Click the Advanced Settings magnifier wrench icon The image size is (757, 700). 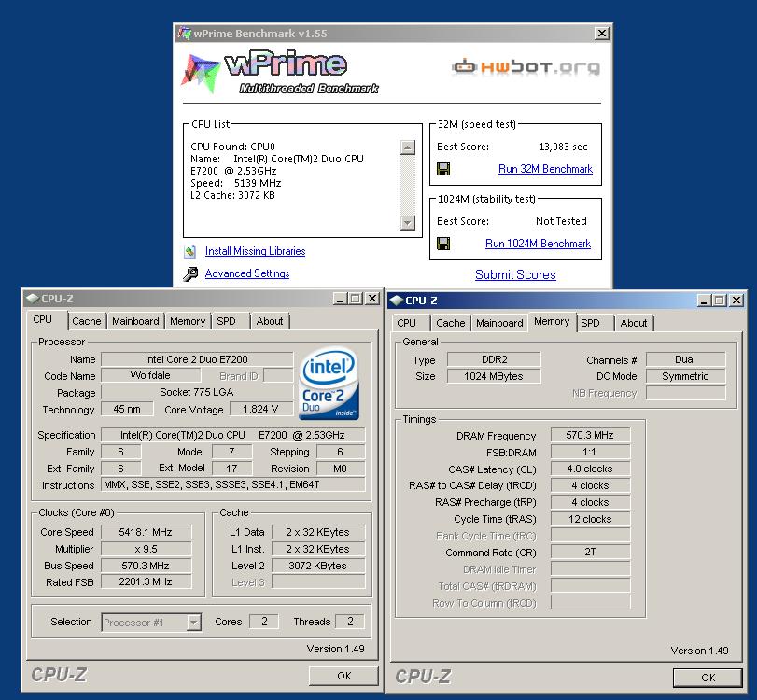pos(190,273)
